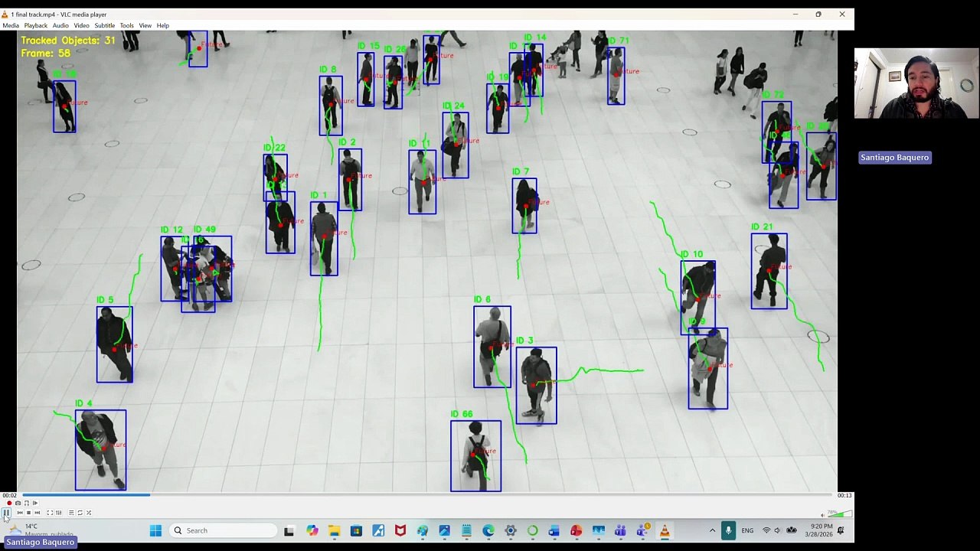The height and width of the screenshot is (551, 980).
Task: Stop playback with the stop button
Action: coord(28,513)
